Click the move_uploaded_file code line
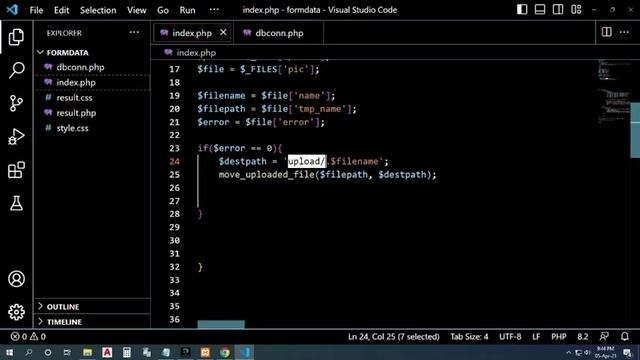The height and width of the screenshot is (360, 640). coord(327,175)
